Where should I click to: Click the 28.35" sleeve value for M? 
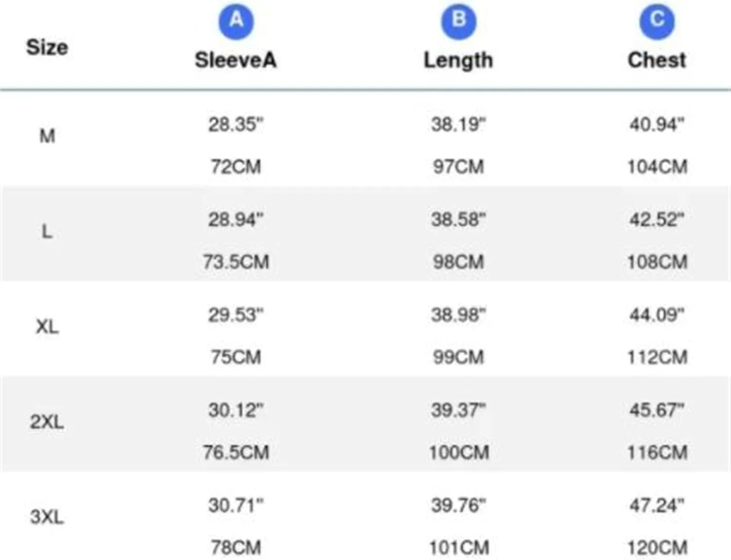236,125
